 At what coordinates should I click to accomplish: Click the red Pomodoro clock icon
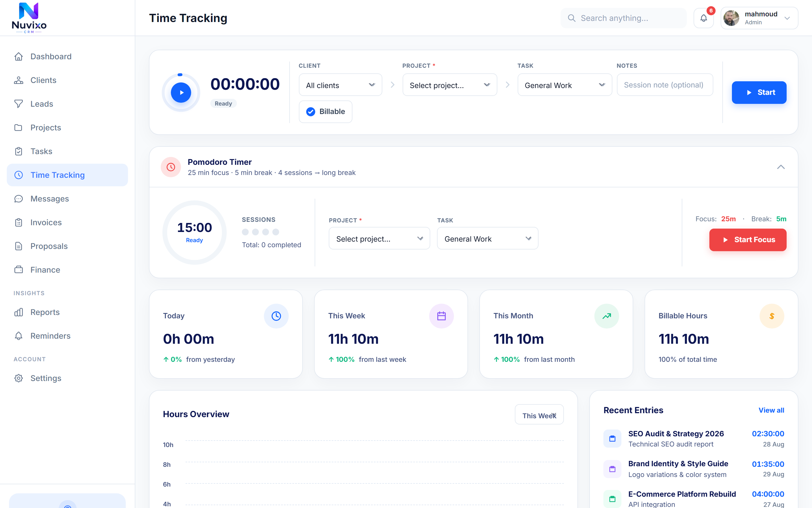(171, 167)
